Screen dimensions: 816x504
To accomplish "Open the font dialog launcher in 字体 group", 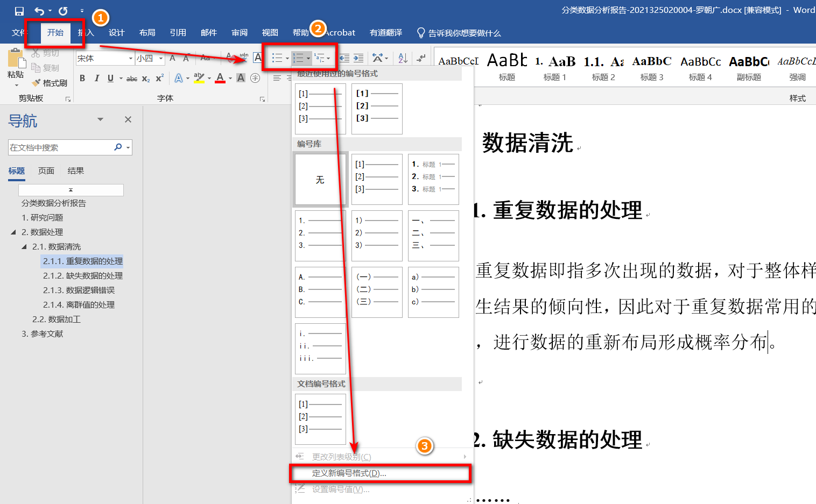I will click(262, 99).
